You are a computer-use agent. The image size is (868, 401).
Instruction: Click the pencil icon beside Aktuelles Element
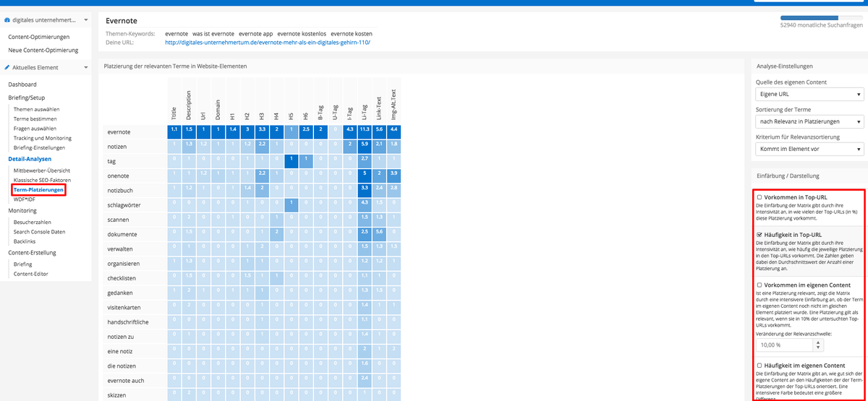pos(7,67)
